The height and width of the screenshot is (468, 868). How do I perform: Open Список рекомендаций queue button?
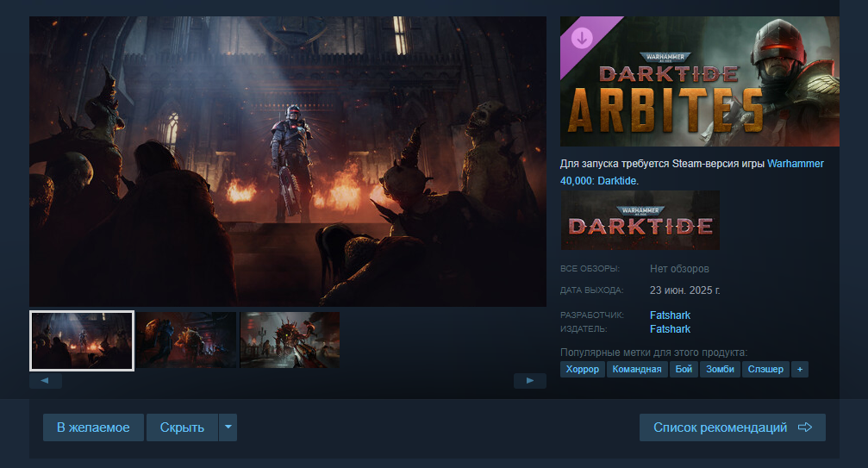tap(733, 427)
